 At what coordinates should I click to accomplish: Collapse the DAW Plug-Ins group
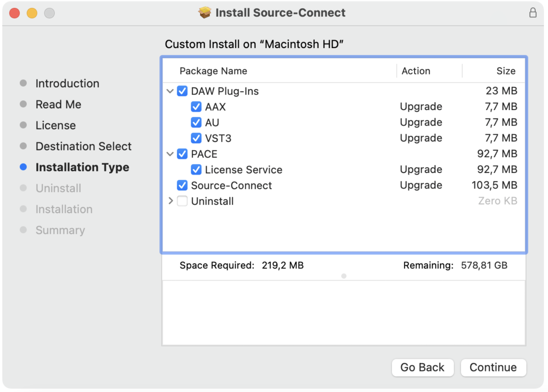click(170, 91)
